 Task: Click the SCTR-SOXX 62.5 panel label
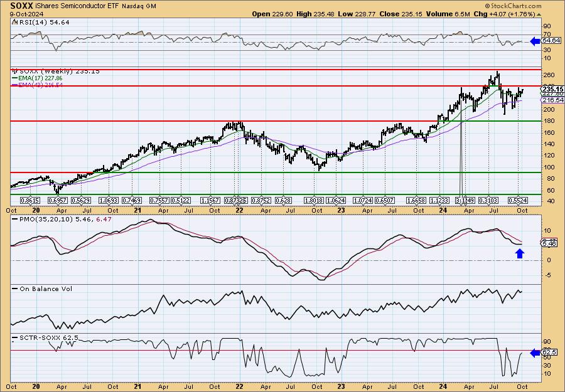48,337
